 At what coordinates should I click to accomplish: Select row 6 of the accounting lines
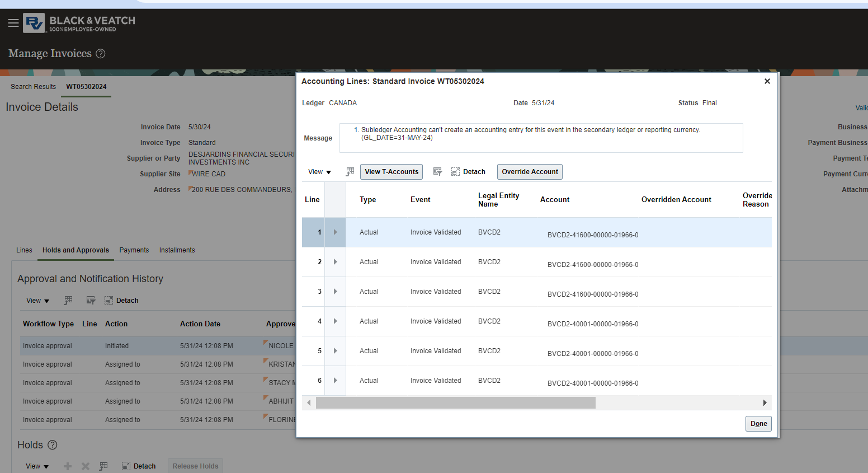coord(312,380)
